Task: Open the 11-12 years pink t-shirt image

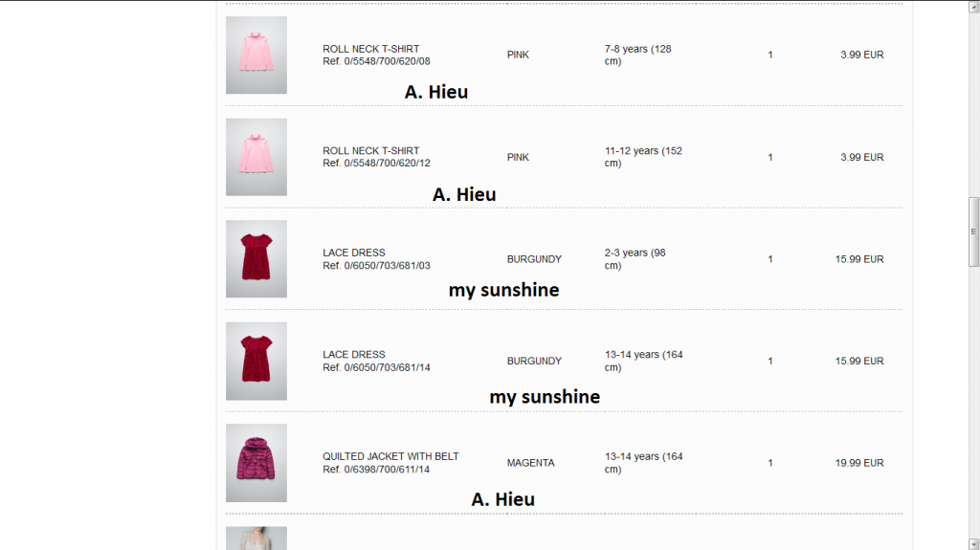Action: (256, 157)
